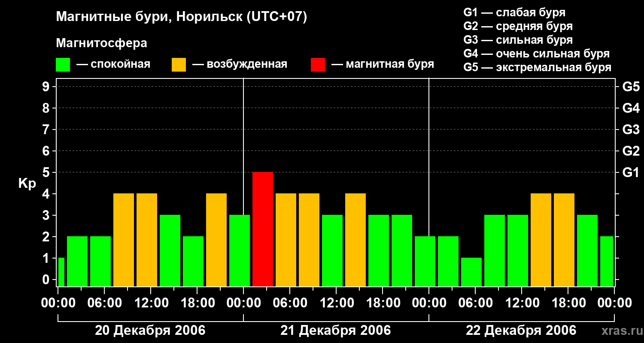Viewport: 644px width, 343px height.
Task: Click the green 'спокойная' legend swatch
Action: tap(63, 65)
